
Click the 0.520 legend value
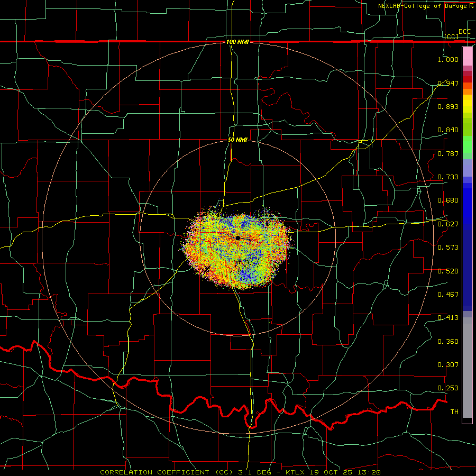(x=448, y=271)
